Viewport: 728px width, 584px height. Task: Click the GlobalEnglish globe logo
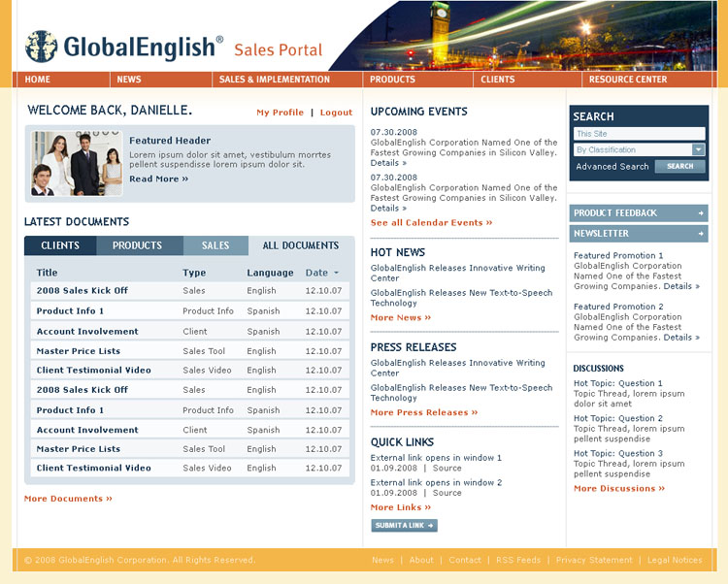(42, 47)
